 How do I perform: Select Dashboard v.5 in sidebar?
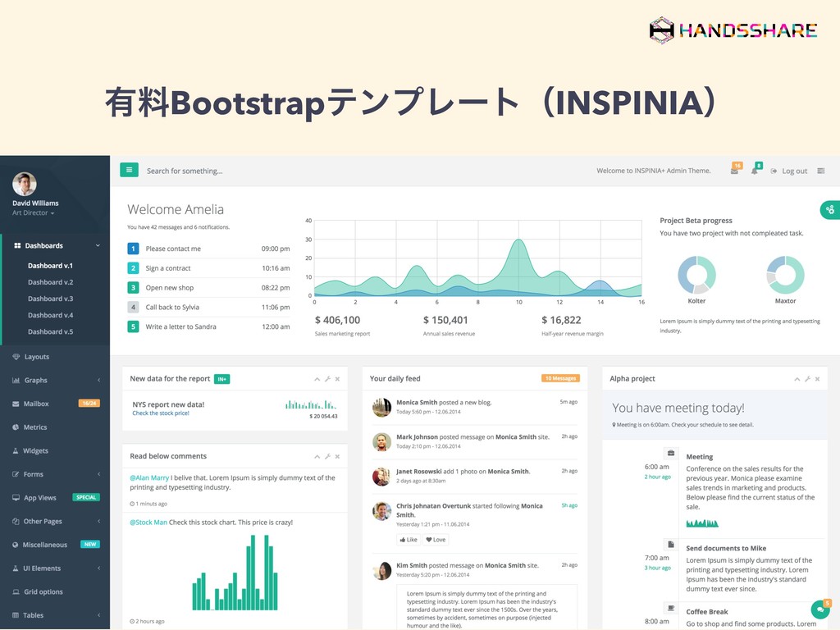click(50, 332)
